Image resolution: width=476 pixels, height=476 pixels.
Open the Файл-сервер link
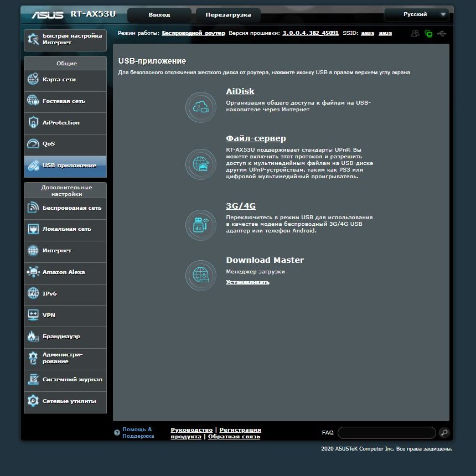[x=256, y=138]
